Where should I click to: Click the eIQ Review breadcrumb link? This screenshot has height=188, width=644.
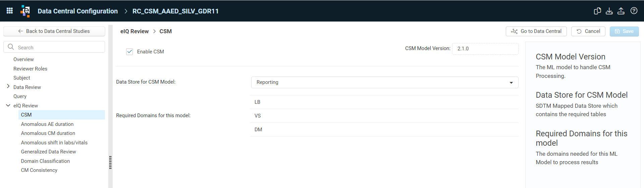[x=135, y=31]
